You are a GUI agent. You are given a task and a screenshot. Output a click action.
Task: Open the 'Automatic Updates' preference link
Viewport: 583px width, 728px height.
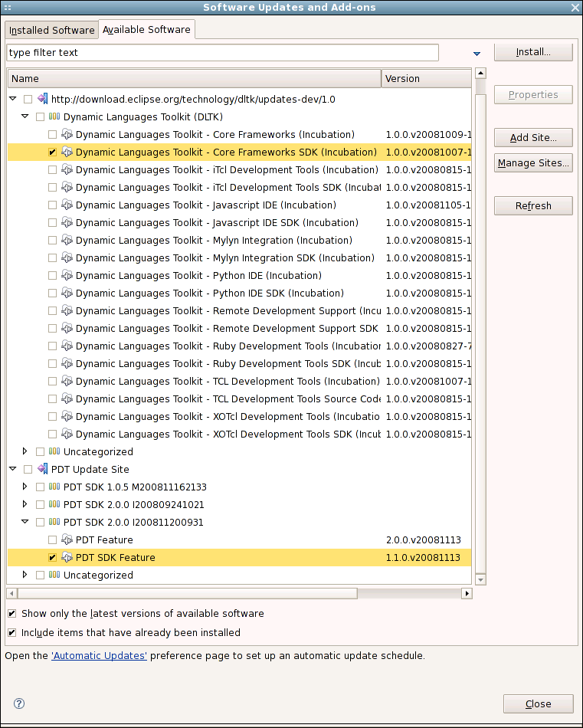coord(99,655)
